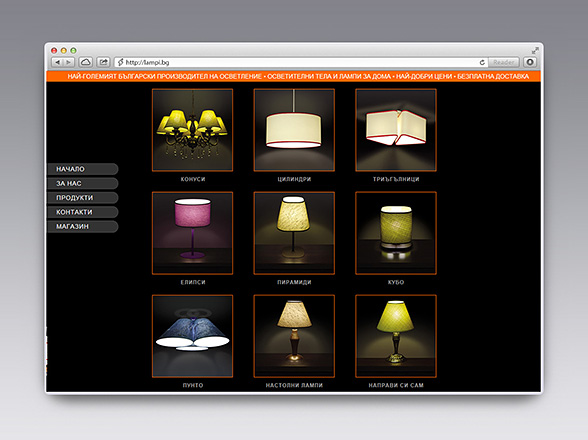This screenshot has width=588, height=440.
Task: Click the reload page icon
Action: point(482,62)
